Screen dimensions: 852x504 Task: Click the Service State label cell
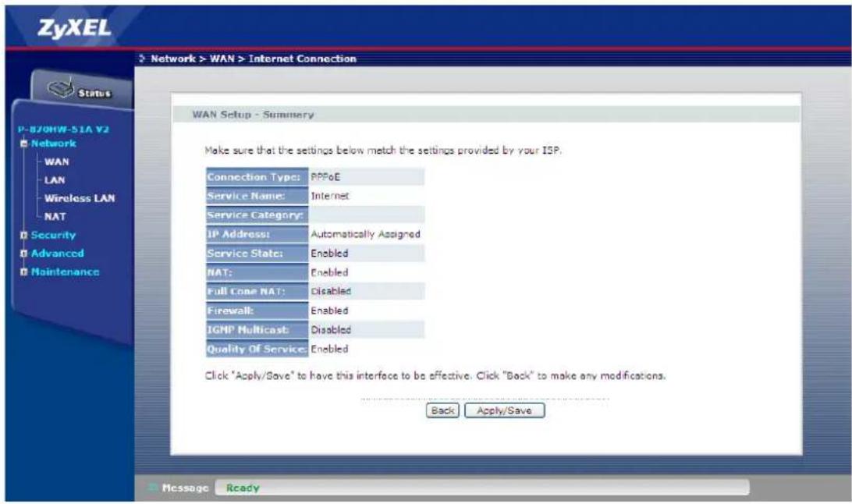(257, 253)
